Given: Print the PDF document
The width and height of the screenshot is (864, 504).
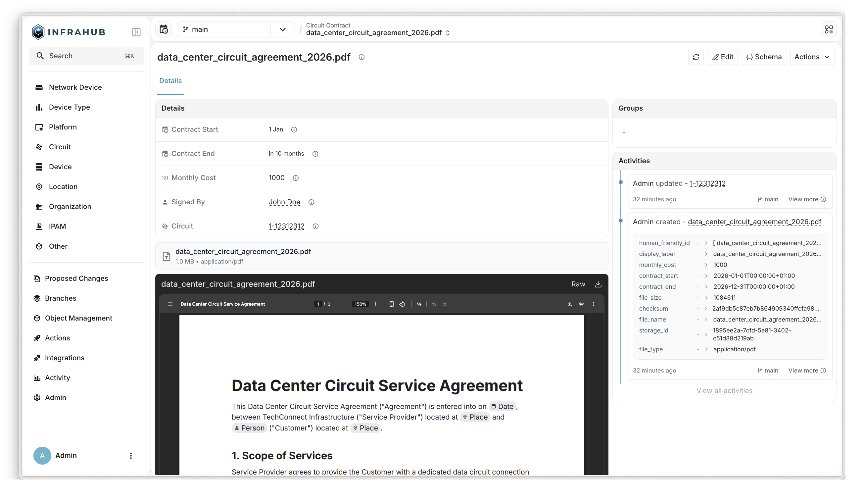Looking at the screenshot, I should click(x=582, y=304).
